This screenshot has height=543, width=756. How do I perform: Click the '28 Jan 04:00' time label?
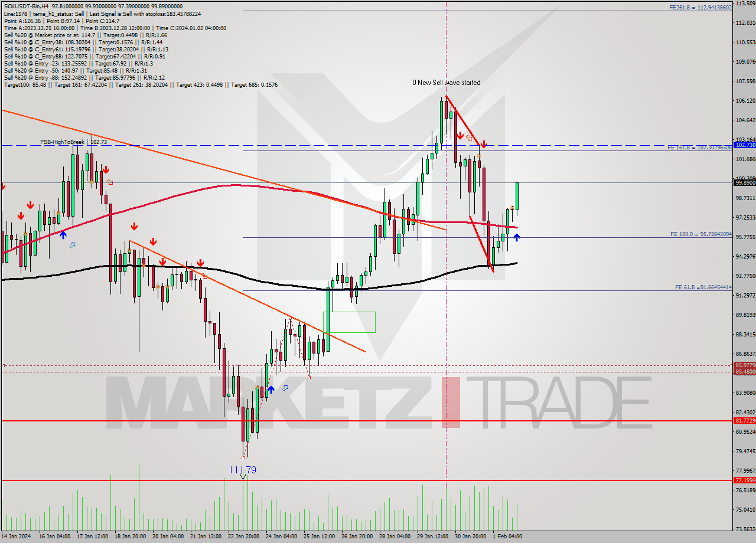click(x=396, y=537)
